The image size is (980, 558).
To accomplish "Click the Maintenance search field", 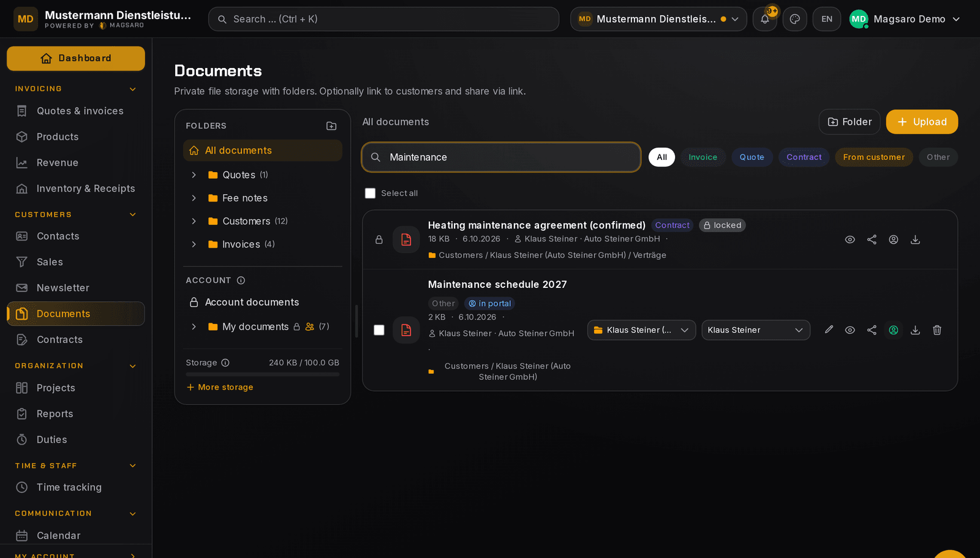I will (x=501, y=157).
